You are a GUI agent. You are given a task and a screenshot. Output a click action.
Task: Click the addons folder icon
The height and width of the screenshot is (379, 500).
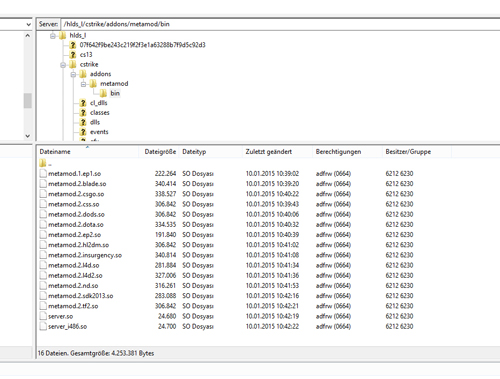point(83,74)
